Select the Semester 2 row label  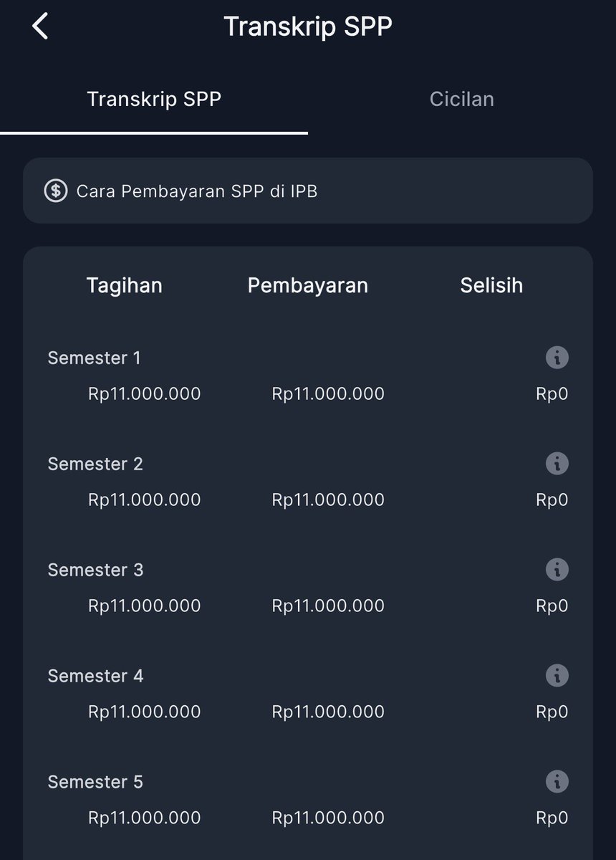coord(95,464)
